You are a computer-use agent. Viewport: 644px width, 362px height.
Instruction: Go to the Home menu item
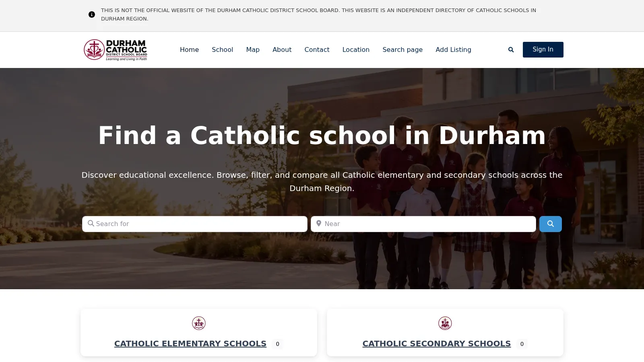pos(189,49)
